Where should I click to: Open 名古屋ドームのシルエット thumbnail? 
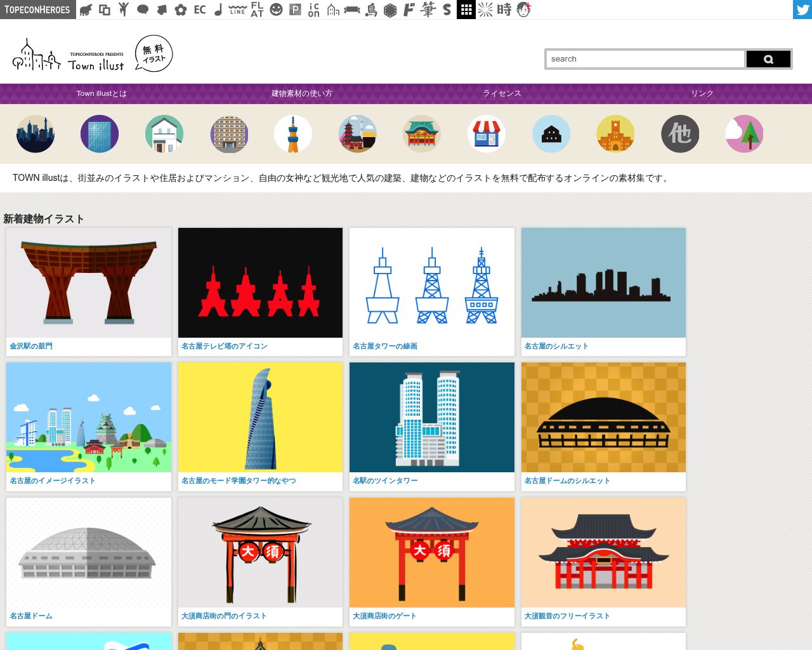tap(603, 417)
